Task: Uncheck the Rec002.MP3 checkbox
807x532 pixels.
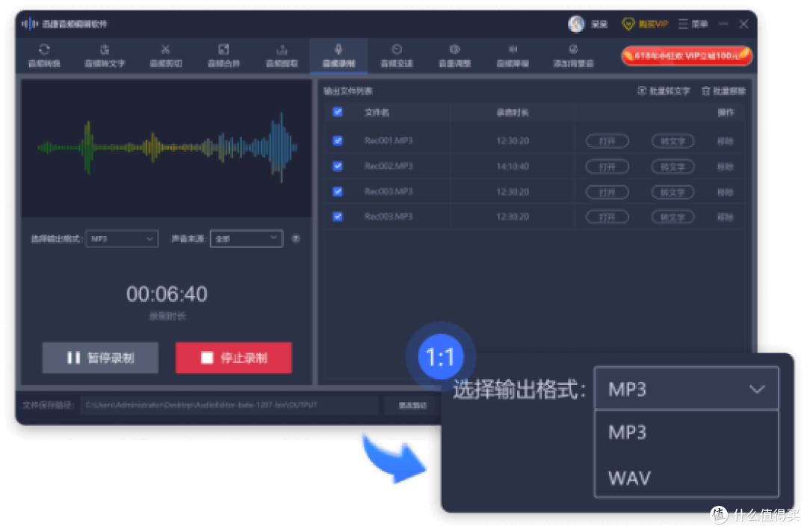Action: pyautogui.click(x=338, y=166)
